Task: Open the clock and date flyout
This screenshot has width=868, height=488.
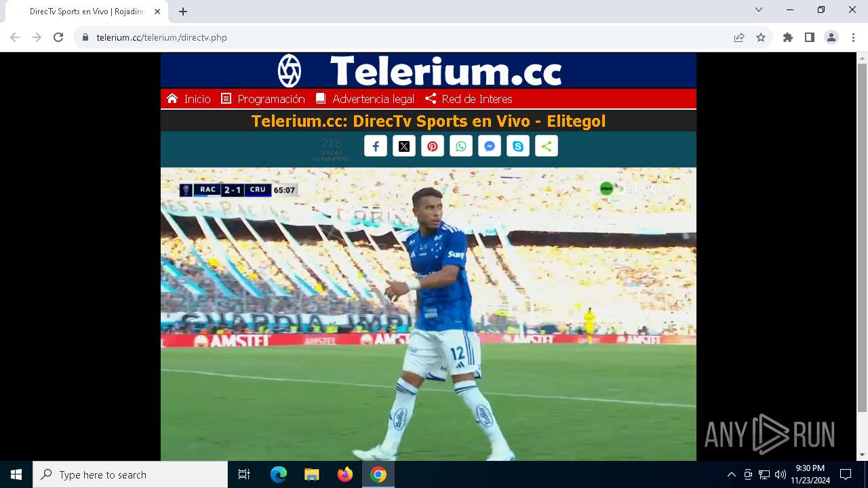Action: click(x=810, y=474)
